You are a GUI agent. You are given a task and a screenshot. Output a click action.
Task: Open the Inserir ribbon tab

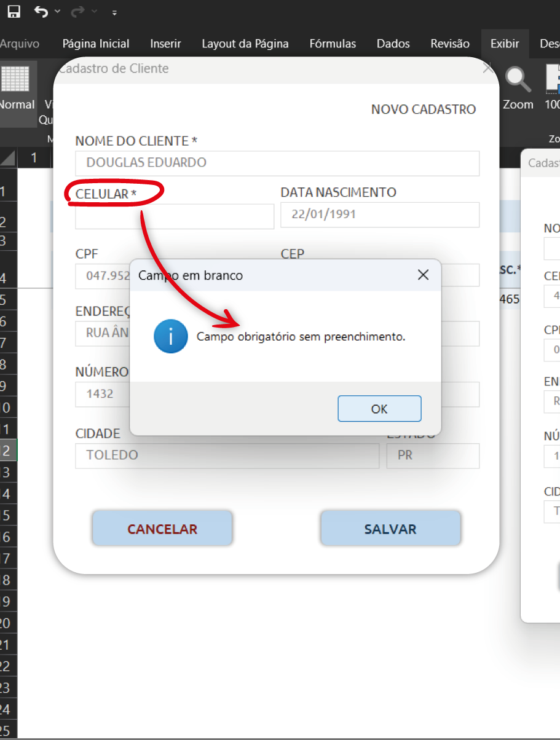tap(165, 44)
